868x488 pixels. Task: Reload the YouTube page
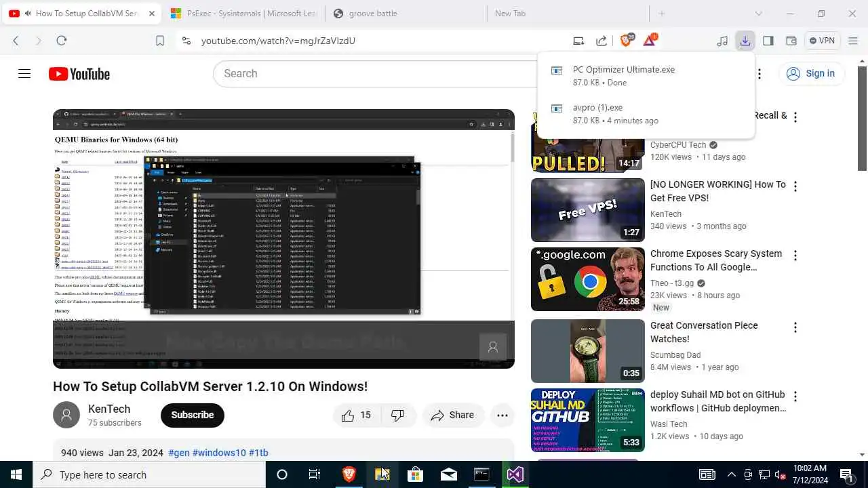click(61, 41)
